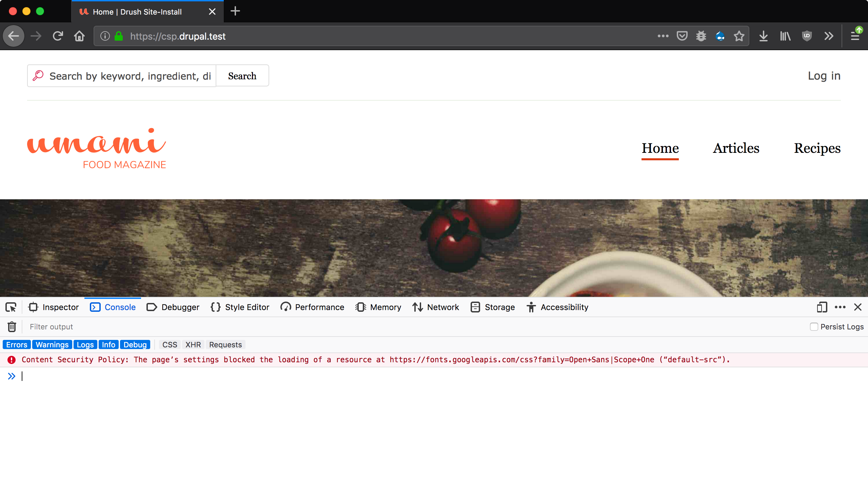Click the console command input line
Screen dimensions: 868x488
click(441, 376)
